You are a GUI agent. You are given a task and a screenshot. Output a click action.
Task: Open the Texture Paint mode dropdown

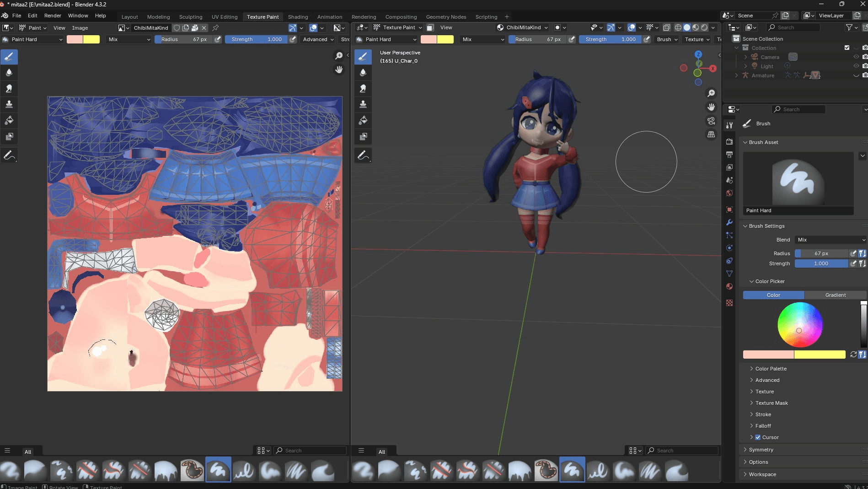pos(397,27)
